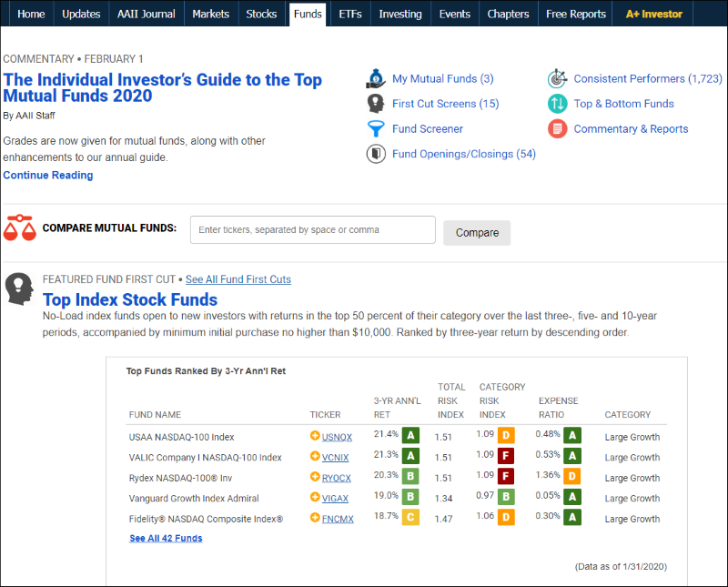Click the orange D expense grade for Rydex
The height and width of the screenshot is (587, 728).
click(572, 477)
